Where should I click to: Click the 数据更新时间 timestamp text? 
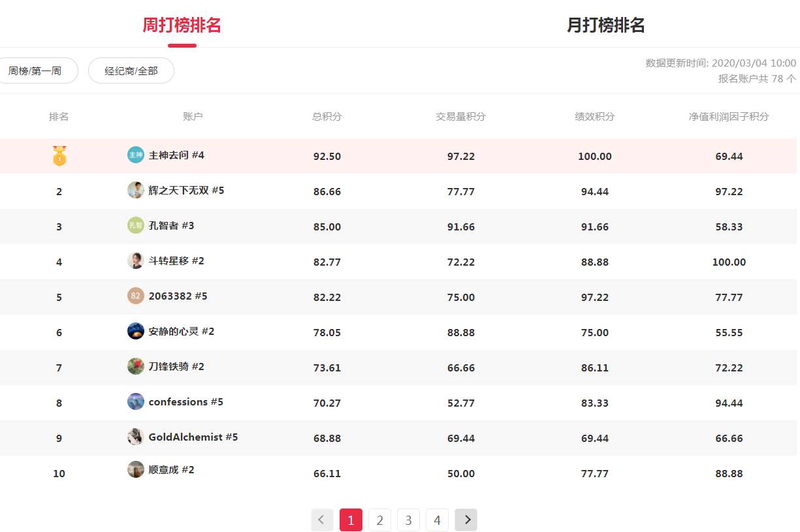[x=721, y=63]
